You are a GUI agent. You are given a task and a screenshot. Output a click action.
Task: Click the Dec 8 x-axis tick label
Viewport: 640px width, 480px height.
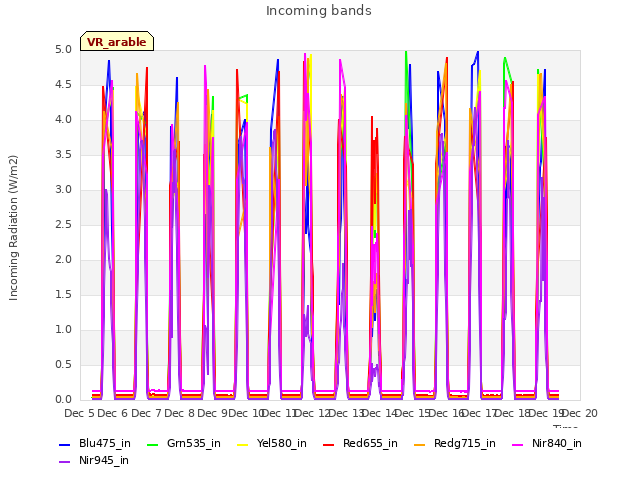[x=180, y=413]
